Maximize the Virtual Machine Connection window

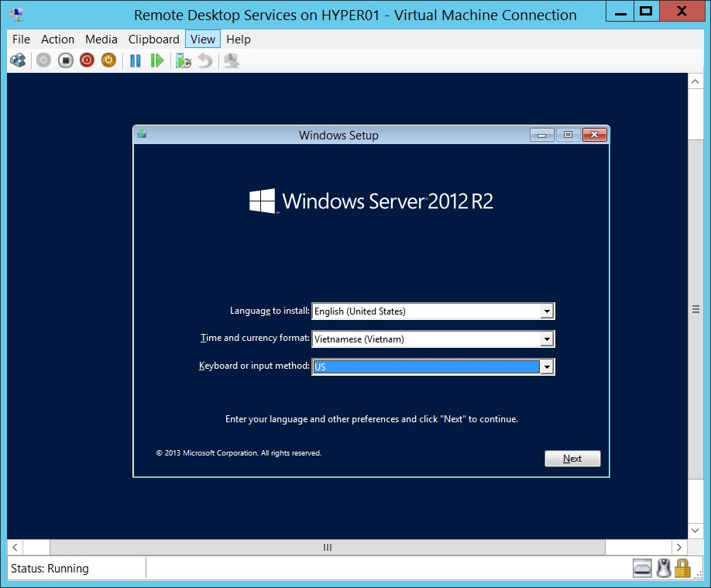coord(646,12)
